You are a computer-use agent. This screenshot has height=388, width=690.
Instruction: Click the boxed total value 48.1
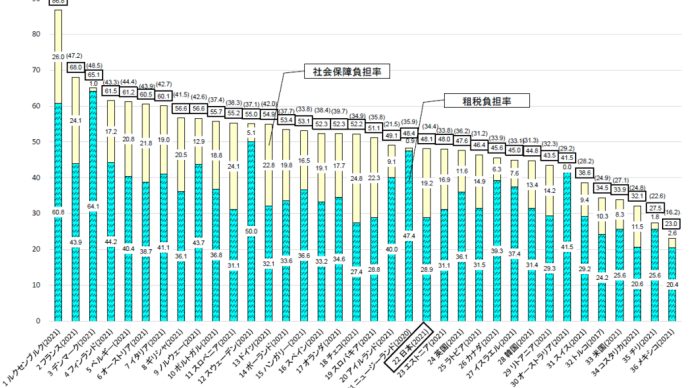coord(426,139)
